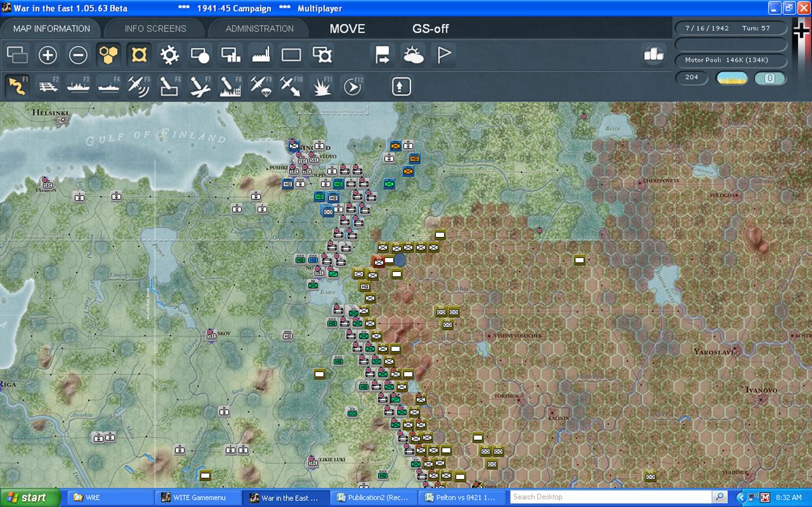Click the 7/16/1942 Turn 57 date bar
Viewport: 812px width, 507px height.
click(730, 29)
